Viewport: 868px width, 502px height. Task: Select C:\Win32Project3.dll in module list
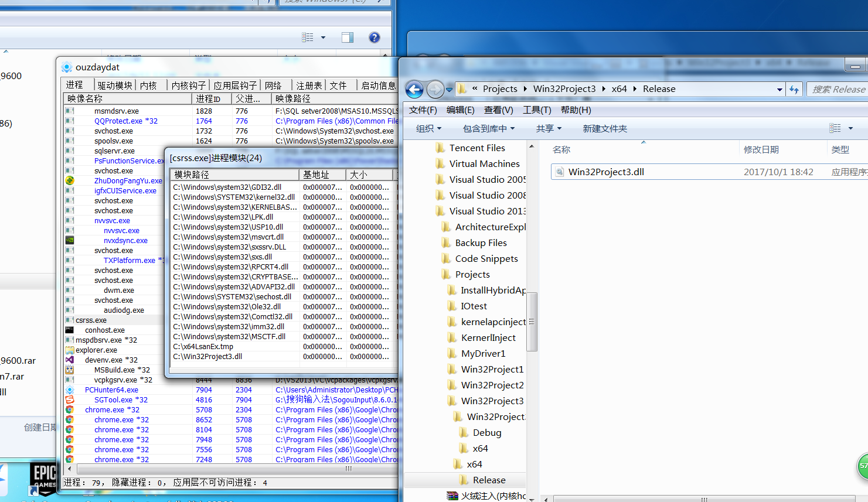point(207,357)
